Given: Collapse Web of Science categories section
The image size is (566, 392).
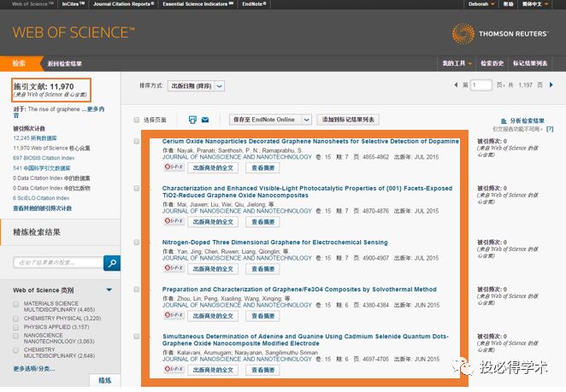Looking at the screenshot, I should pos(109,290).
